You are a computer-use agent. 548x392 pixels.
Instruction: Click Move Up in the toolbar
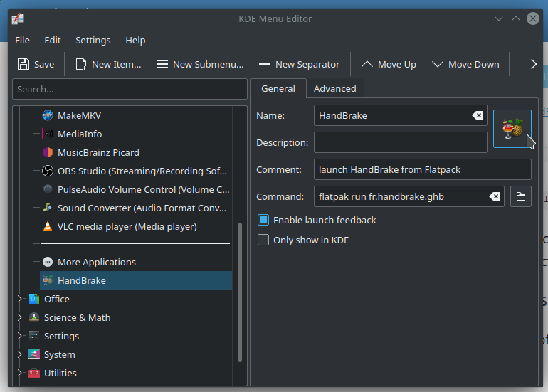click(389, 64)
